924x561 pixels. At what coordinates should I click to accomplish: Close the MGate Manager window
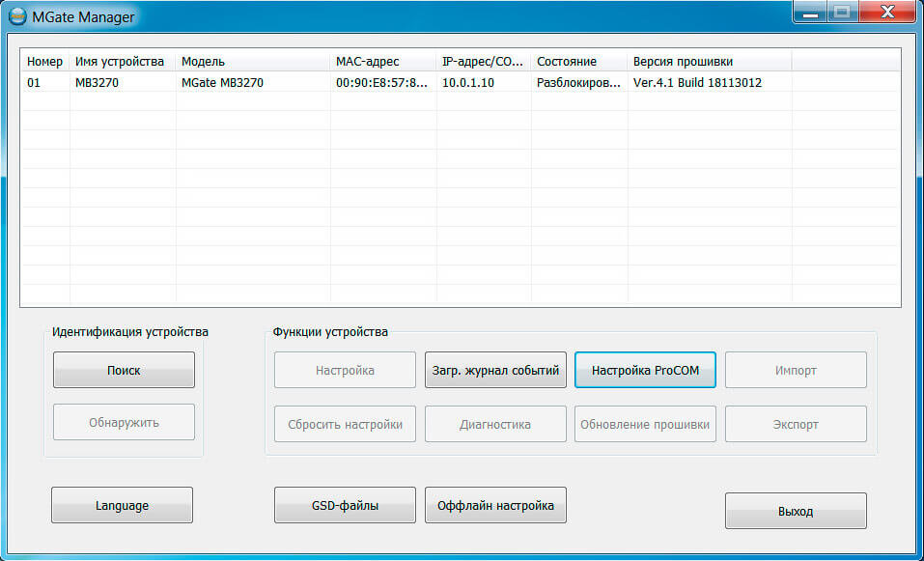click(887, 13)
